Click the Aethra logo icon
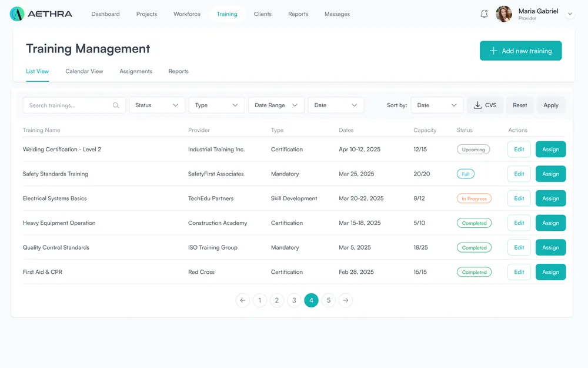588x368 pixels. (17, 14)
